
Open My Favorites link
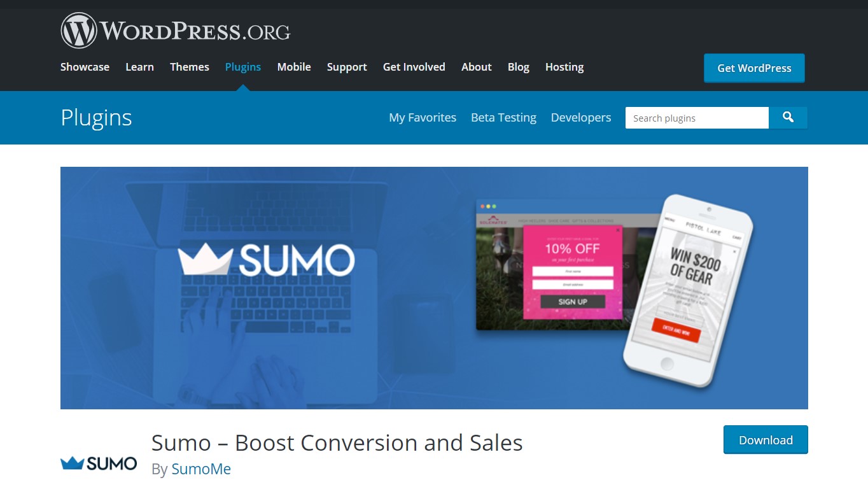[423, 118]
